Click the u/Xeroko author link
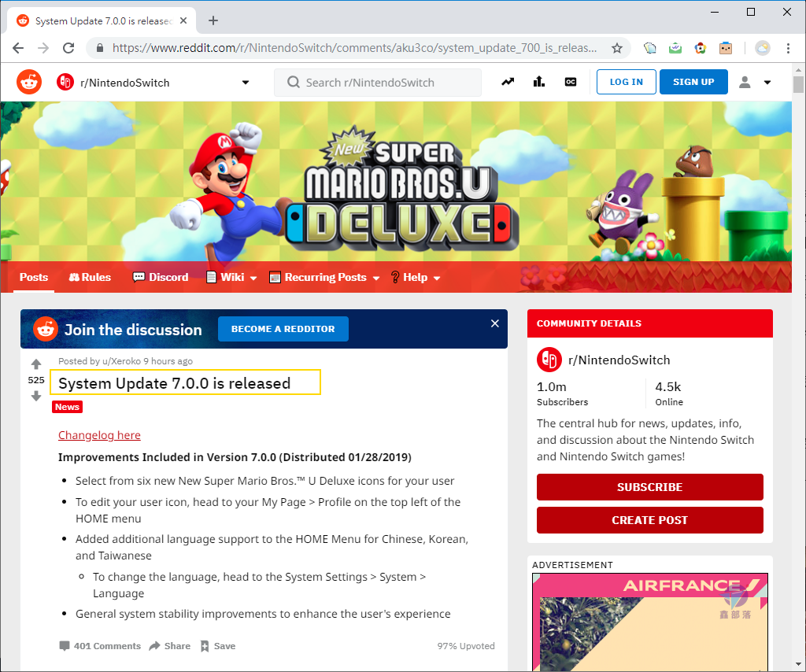Viewport: 806px width, 672px height. [121, 361]
